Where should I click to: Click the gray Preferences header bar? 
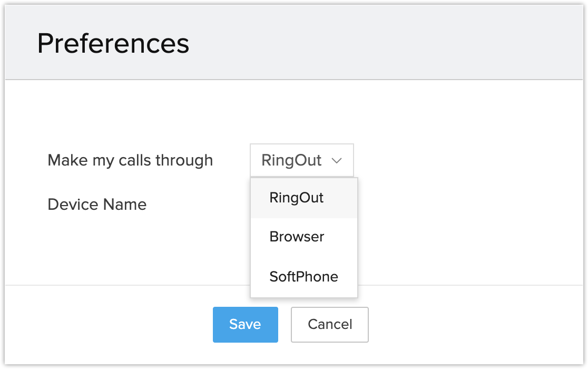point(369,43)
